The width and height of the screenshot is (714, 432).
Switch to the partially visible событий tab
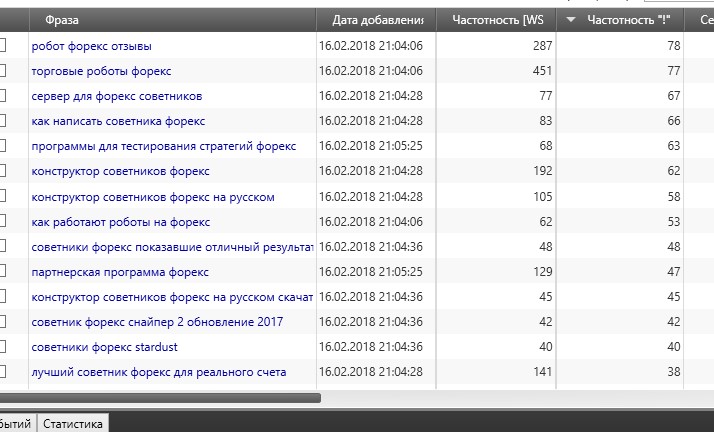point(16,424)
